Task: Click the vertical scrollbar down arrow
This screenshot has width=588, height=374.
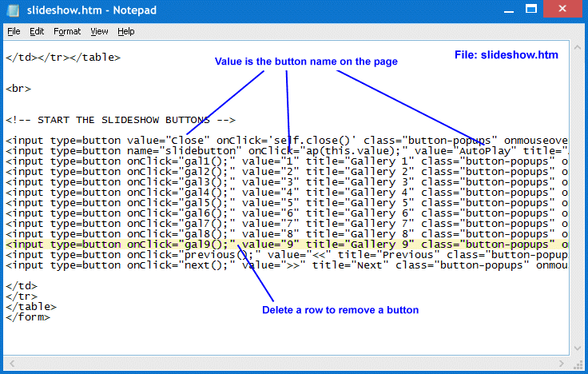Action: point(575,347)
